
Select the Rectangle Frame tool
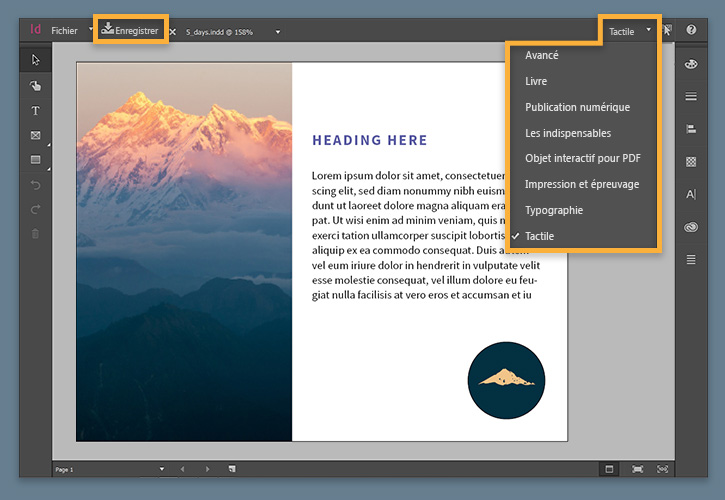coord(36,135)
